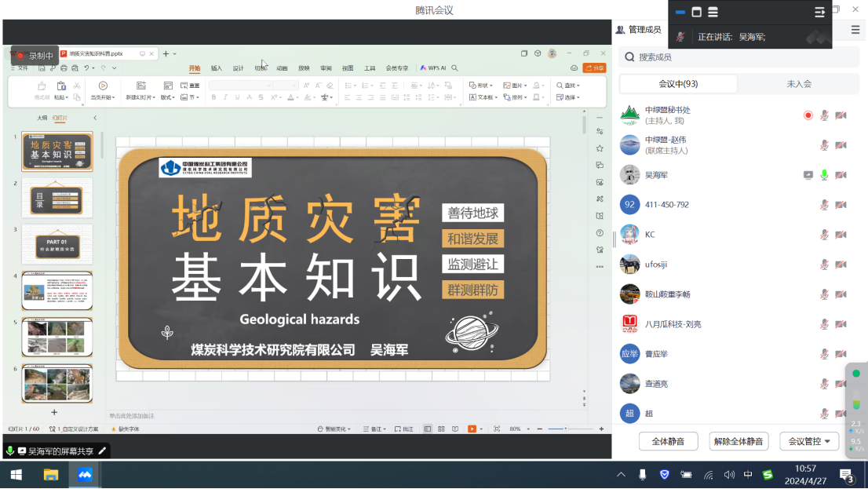Screen dimensions: 868x489
Task: Click the text box (文本框) icon
Action: 483,97
